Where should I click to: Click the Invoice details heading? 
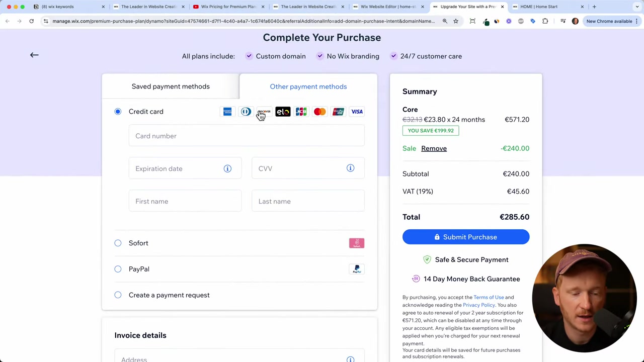tap(140, 335)
